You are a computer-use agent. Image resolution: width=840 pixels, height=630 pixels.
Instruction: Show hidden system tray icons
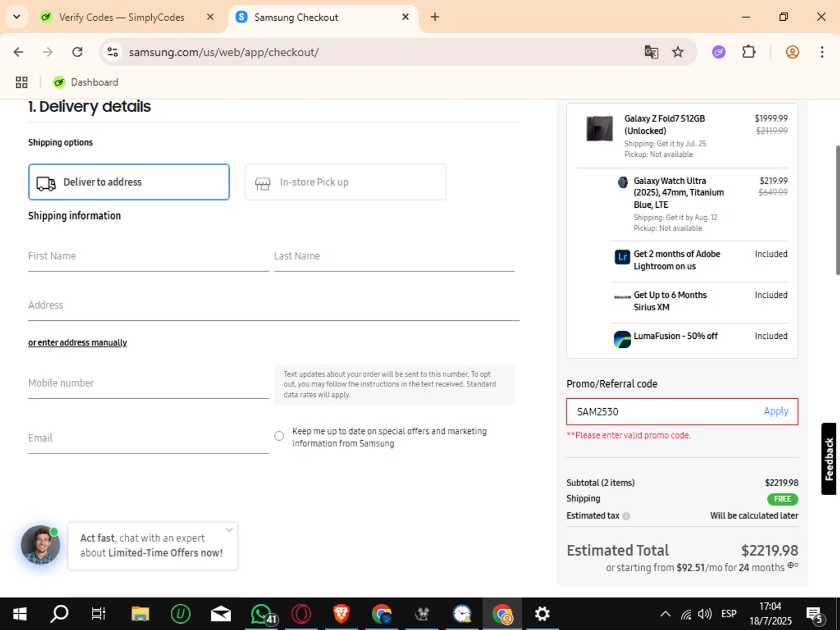[x=665, y=614]
